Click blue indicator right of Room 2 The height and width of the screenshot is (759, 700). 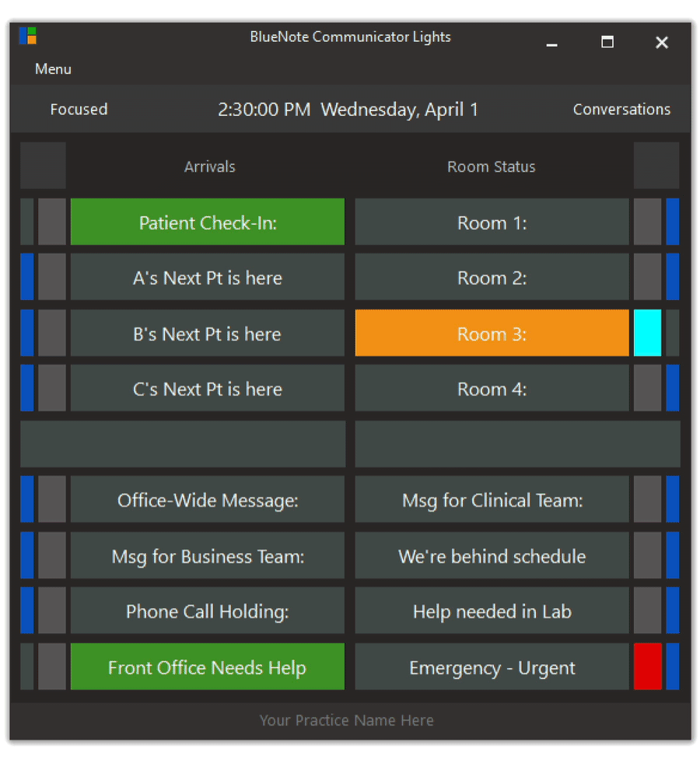673,277
